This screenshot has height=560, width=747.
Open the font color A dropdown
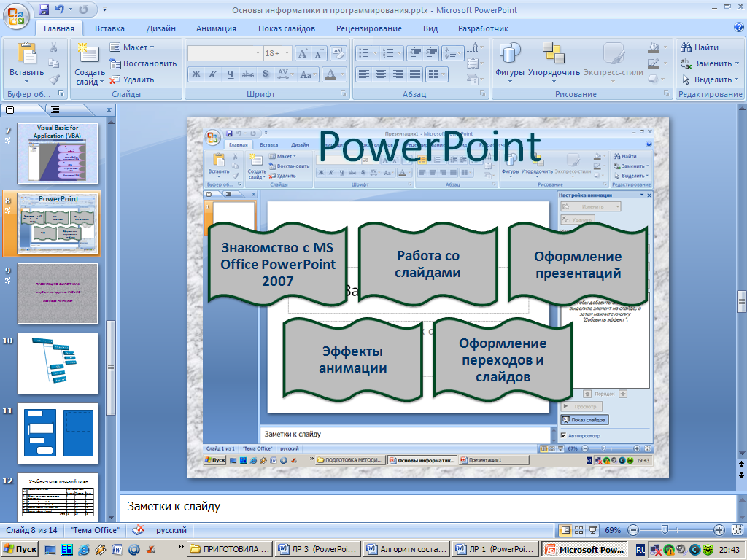coord(342,74)
